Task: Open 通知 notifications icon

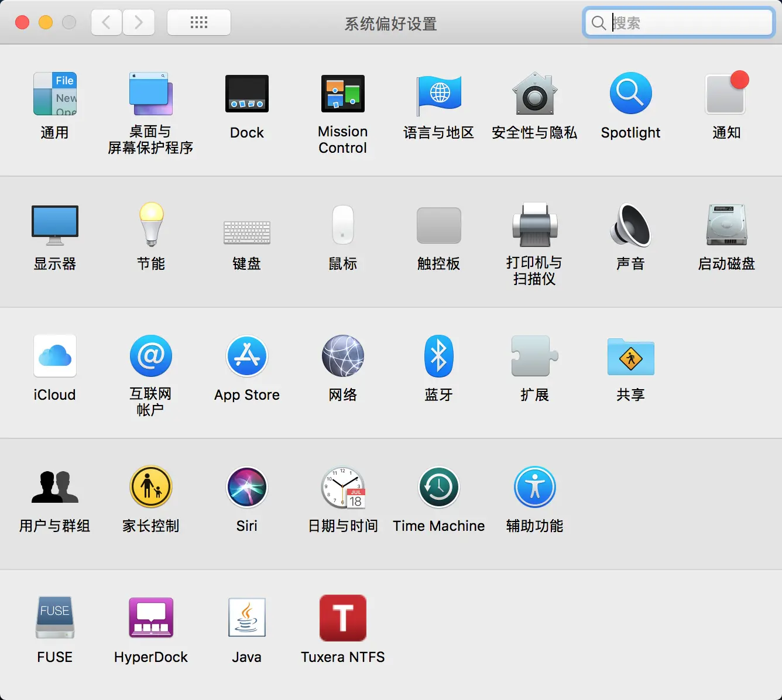Action: [727, 92]
